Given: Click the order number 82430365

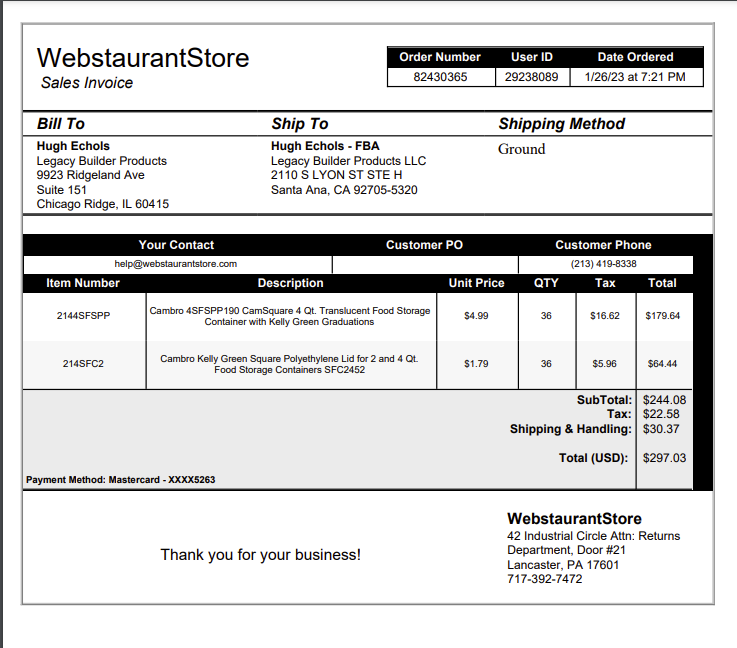Looking at the screenshot, I should click(x=440, y=77).
